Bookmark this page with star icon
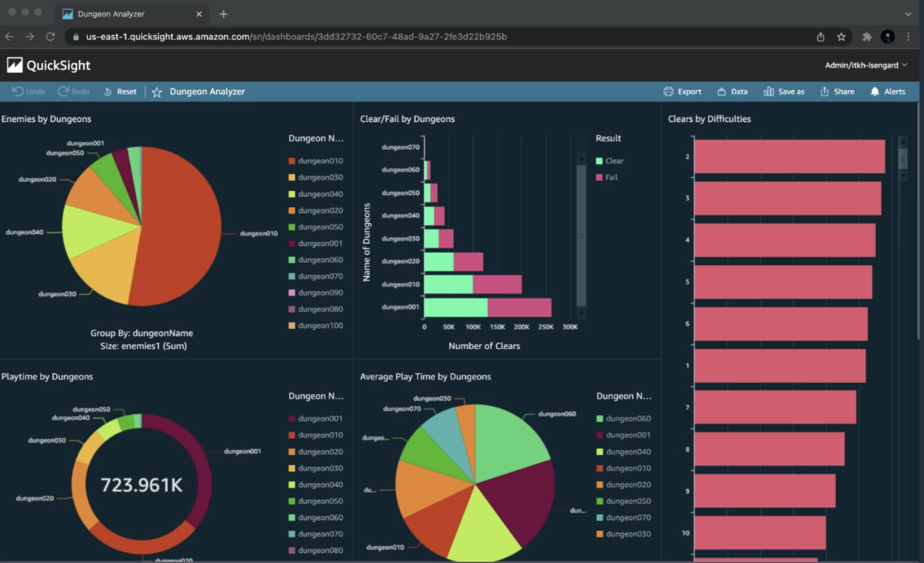 841,37
